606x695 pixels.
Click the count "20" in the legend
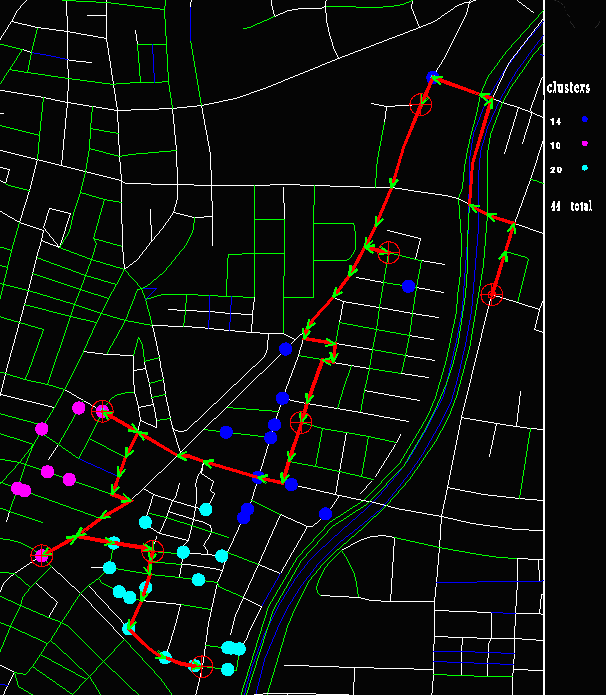tap(555, 170)
